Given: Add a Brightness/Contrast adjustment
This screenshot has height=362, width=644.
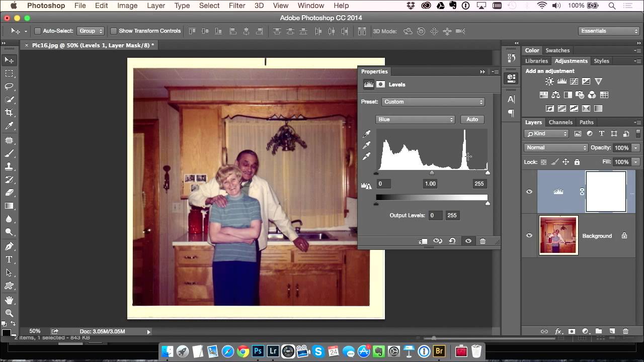Looking at the screenshot, I should point(549,81).
